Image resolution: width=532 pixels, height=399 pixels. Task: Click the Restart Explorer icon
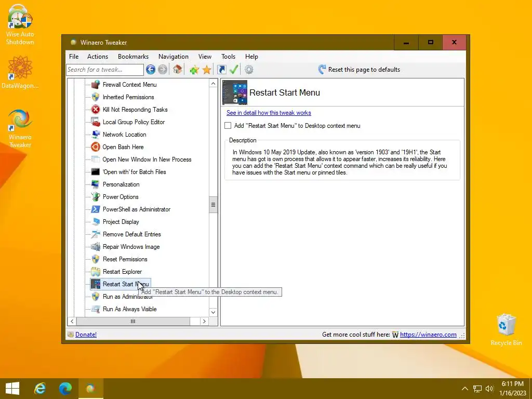point(96,272)
